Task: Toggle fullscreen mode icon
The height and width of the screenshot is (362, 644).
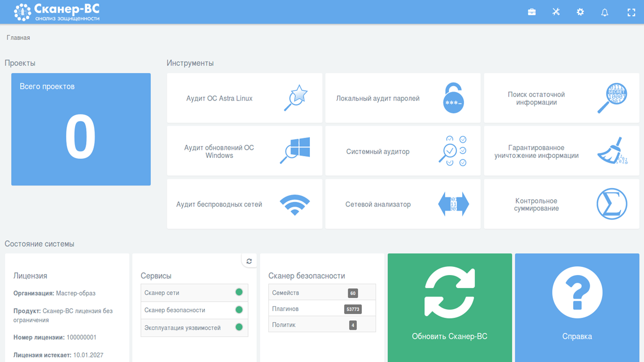Action: [x=631, y=12]
